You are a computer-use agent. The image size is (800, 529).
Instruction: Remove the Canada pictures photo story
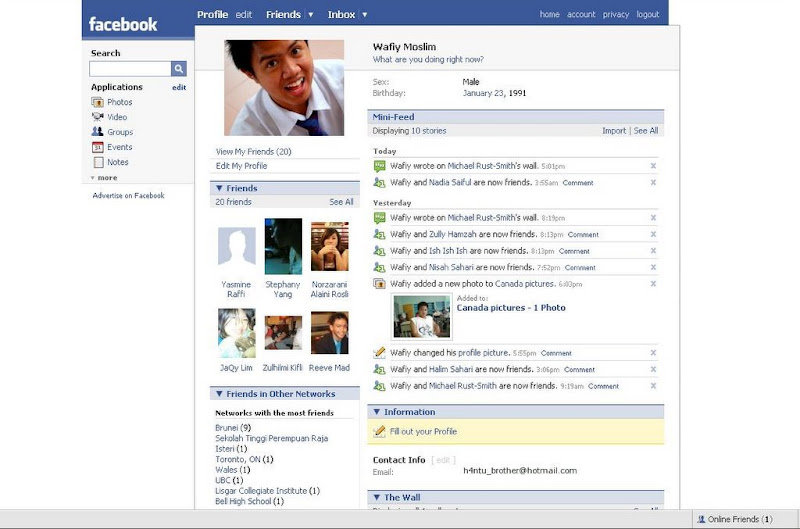pyautogui.click(x=653, y=284)
